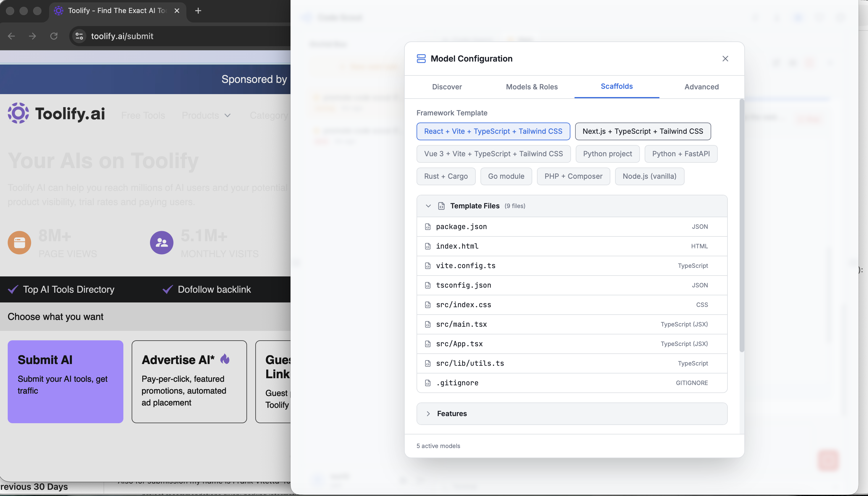Close the Toolify browser tab

point(177,11)
